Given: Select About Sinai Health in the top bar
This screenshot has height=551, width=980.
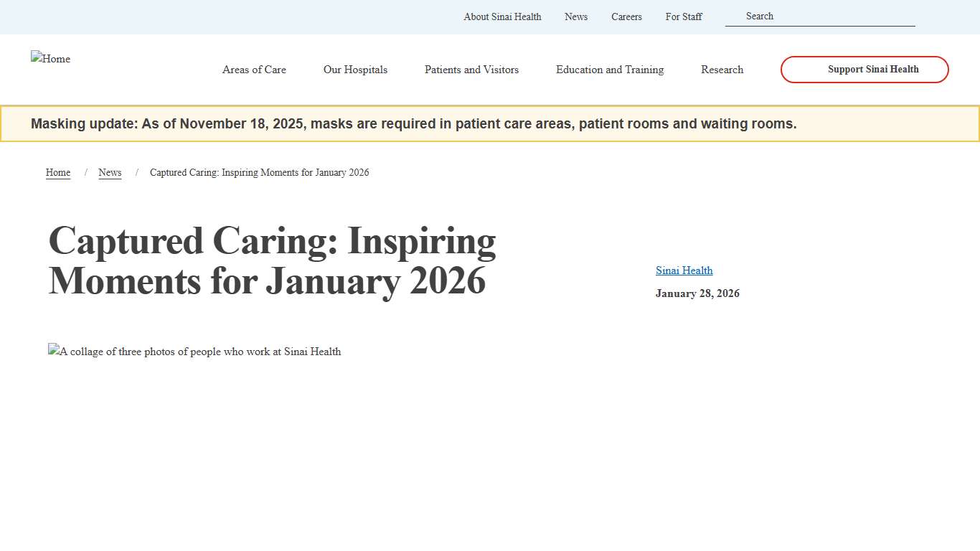Looking at the screenshot, I should pos(502,17).
